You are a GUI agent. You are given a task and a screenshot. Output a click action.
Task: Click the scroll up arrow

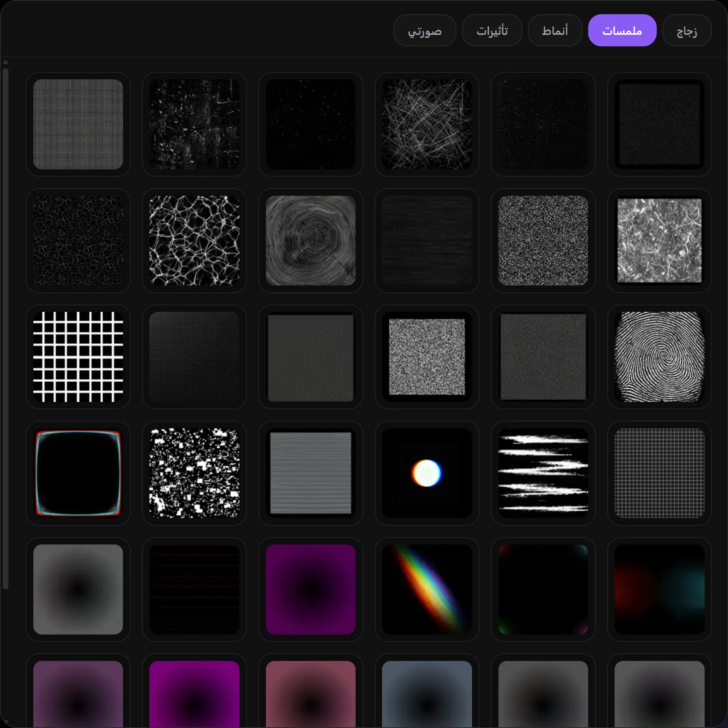point(5,62)
